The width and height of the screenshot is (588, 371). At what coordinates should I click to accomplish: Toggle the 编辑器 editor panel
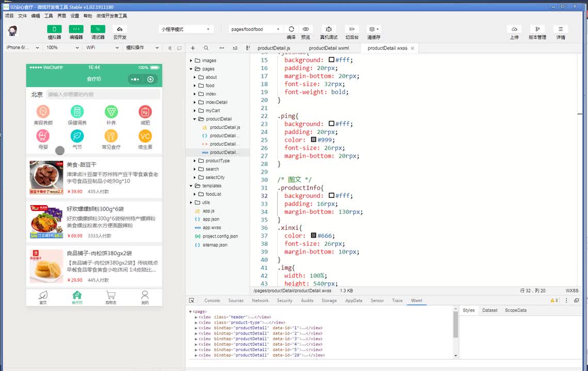pyautogui.click(x=76, y=29)
